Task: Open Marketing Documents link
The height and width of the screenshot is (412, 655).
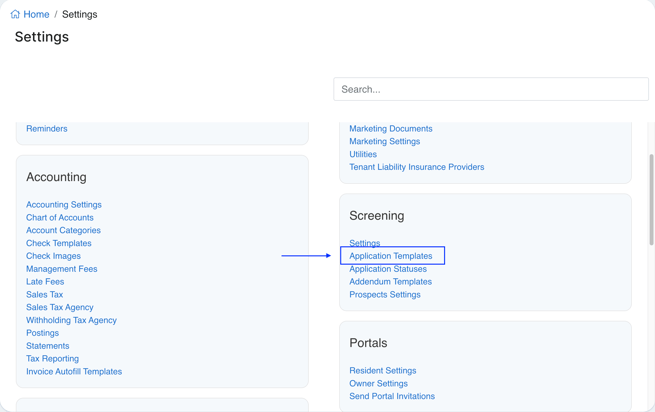Action: tap(390, 129)
